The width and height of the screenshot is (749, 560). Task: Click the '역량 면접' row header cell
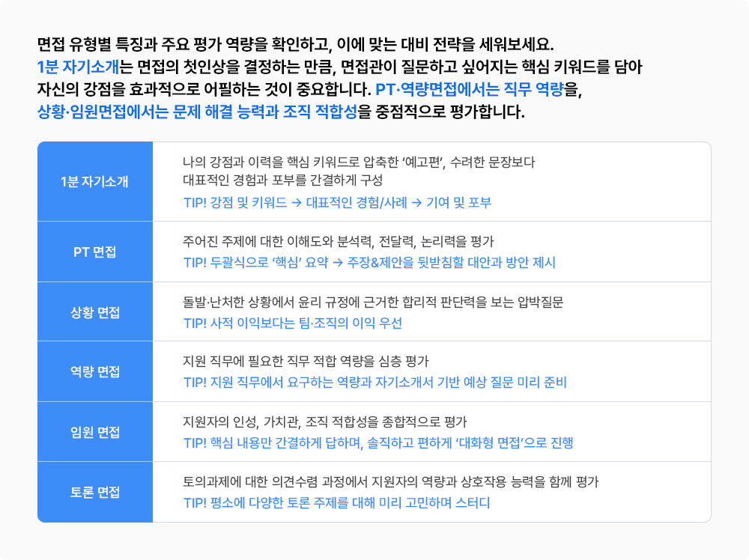[x=95, y=371]
